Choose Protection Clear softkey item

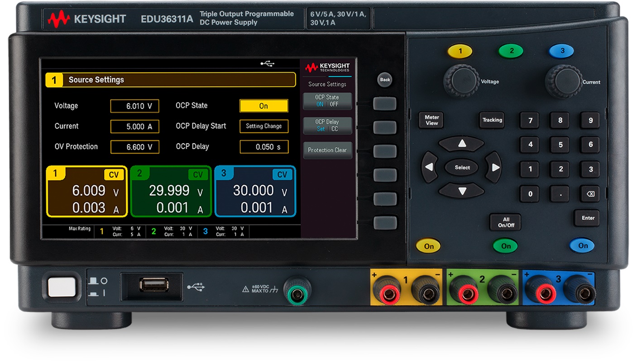327,150
